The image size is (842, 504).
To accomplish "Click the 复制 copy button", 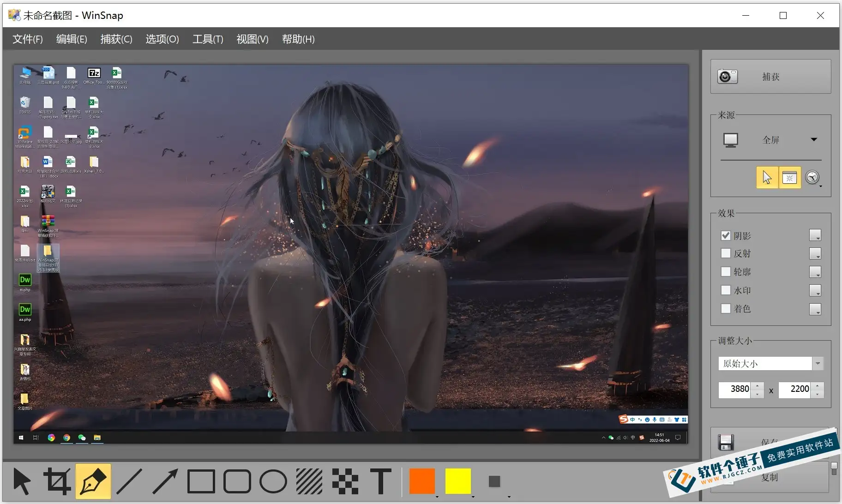I will [770, 477].
